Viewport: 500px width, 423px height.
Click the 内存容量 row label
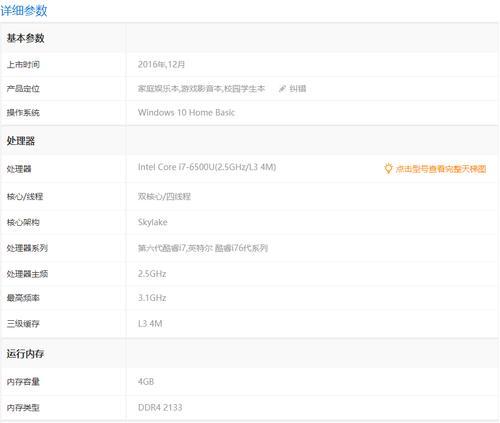coord(23,382)
